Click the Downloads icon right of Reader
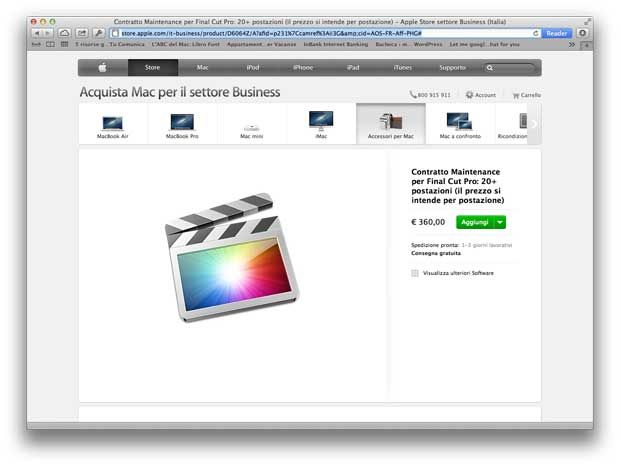 [x=582, y=33]
